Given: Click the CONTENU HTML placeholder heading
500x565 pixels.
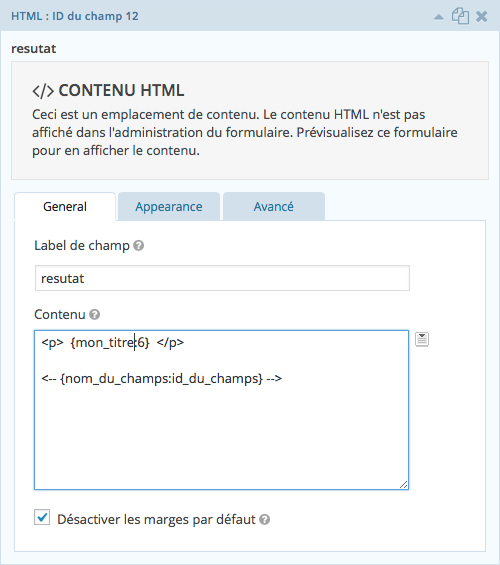Looking at the screenshot, I should (121, 90).
